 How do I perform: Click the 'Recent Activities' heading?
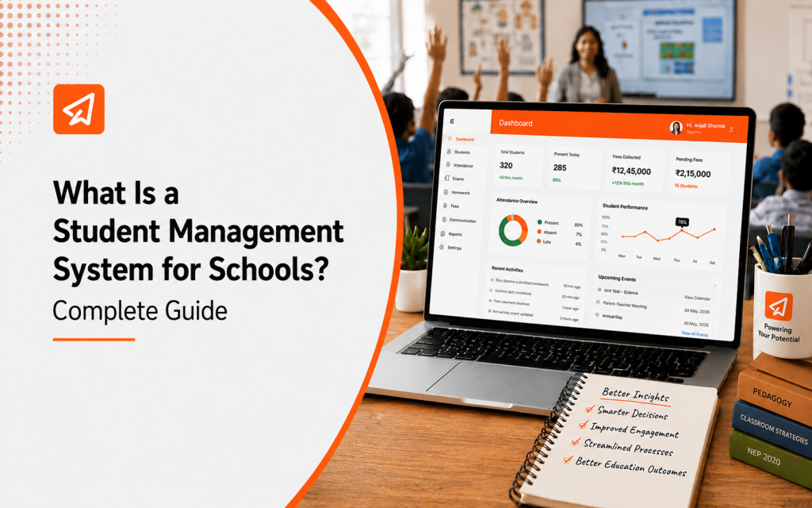coord(507,269)
